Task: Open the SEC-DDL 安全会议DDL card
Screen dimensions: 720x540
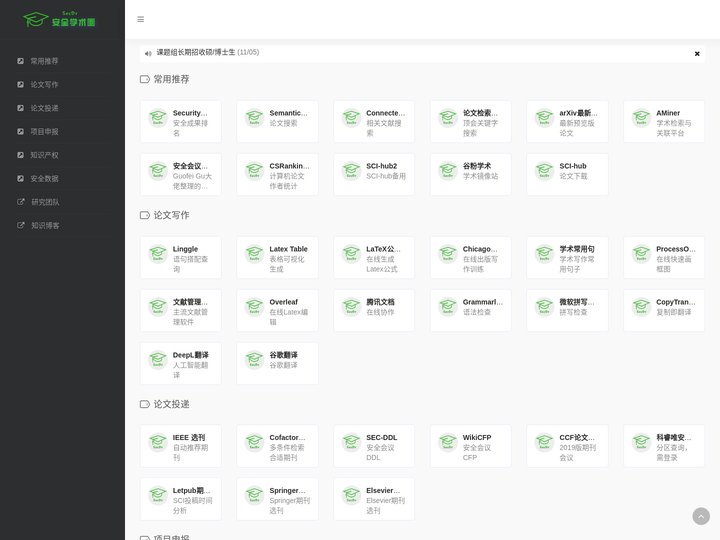Action: click(x=374, y=446)
